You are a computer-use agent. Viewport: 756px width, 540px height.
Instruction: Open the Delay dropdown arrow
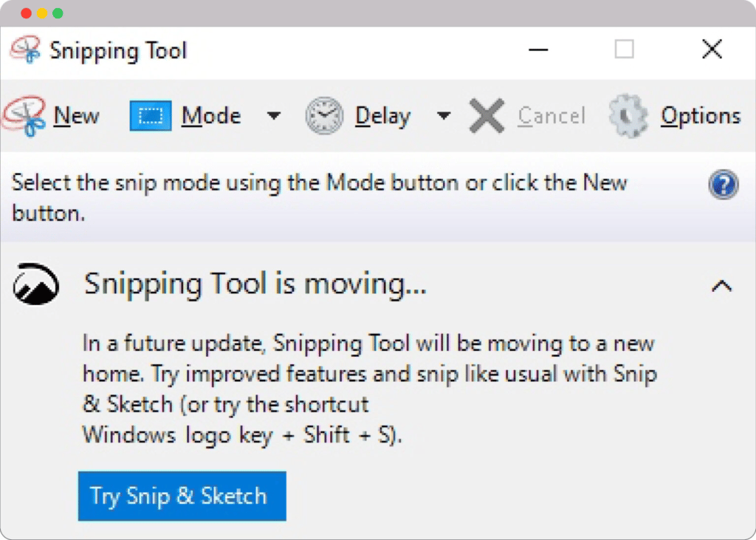tap(444, 116)
